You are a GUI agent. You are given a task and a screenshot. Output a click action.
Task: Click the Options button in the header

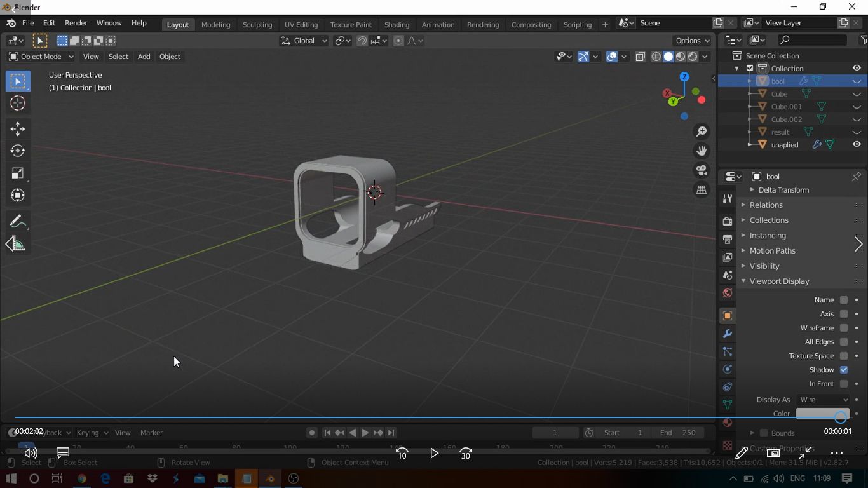click(x=691, y=40)
